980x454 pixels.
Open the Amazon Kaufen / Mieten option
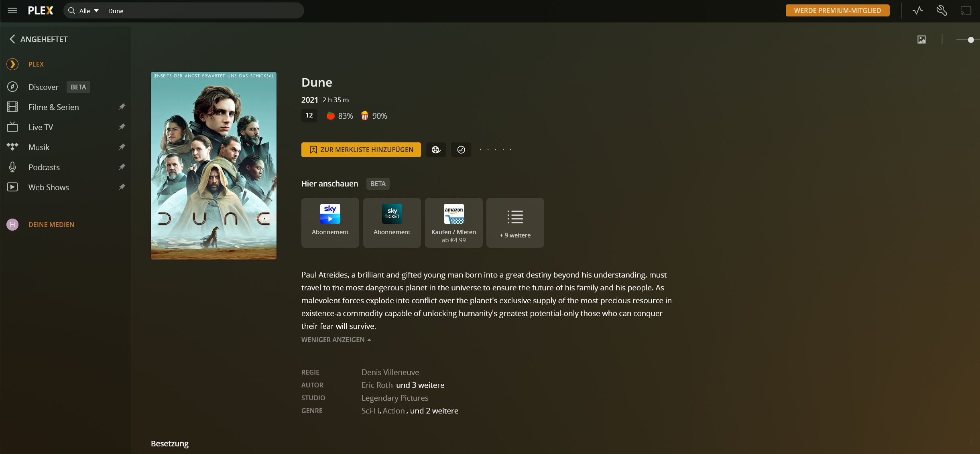[x=453, y=222]
